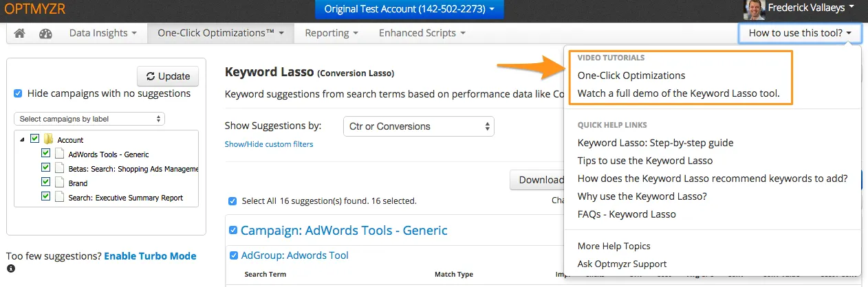
Task: Open Select campaigns by label dropdown
Action: click(89, 119)
